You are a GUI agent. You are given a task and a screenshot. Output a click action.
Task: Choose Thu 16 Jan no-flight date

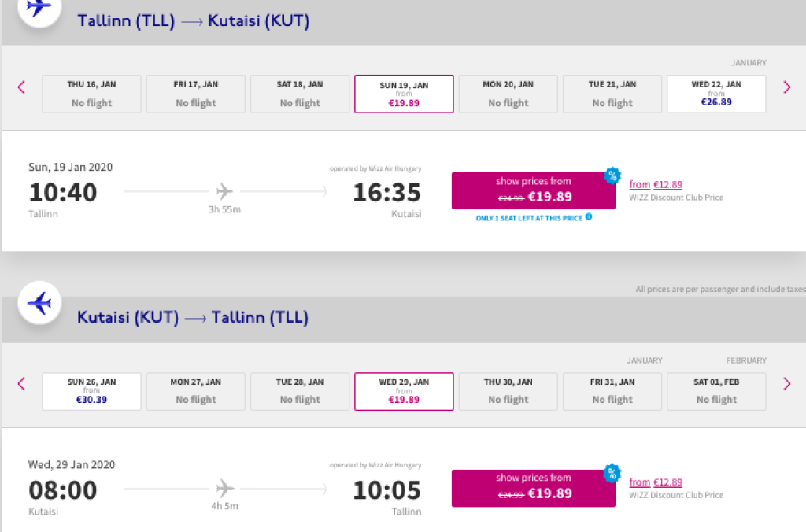[91, 94]
